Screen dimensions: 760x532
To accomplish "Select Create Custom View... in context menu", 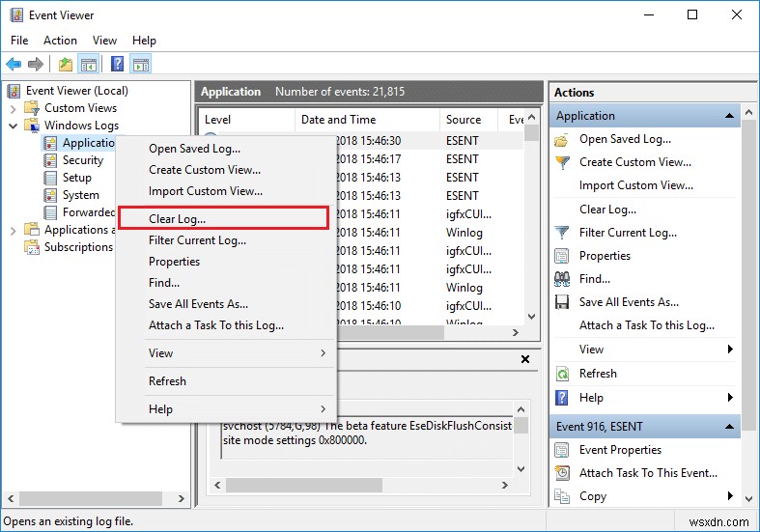I will (x=226, y=170).
